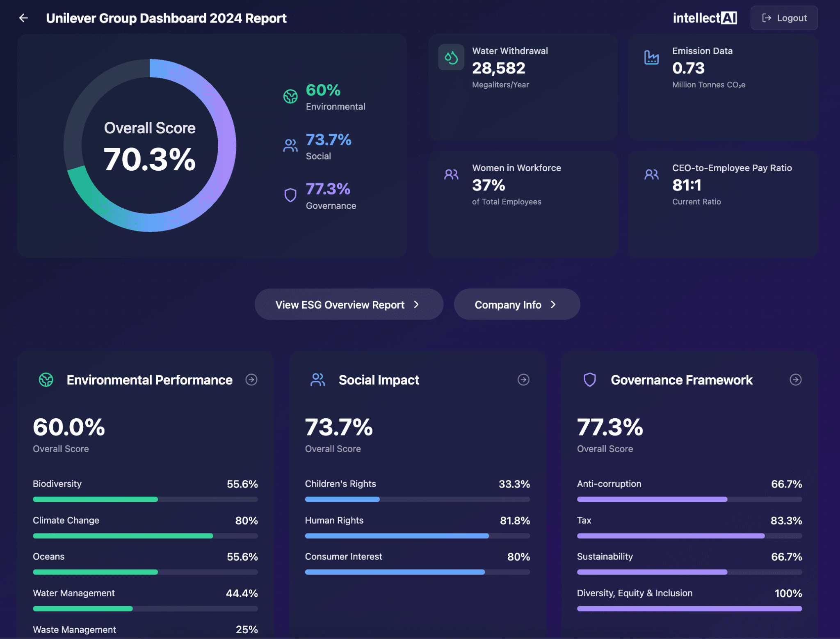Click the 'Human Rights' row label
840x639 pixels.
pos(334,520)
